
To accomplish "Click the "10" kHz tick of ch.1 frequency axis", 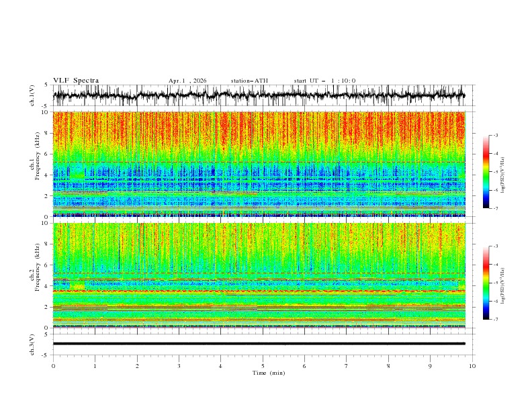I will [x=46, y=112].
